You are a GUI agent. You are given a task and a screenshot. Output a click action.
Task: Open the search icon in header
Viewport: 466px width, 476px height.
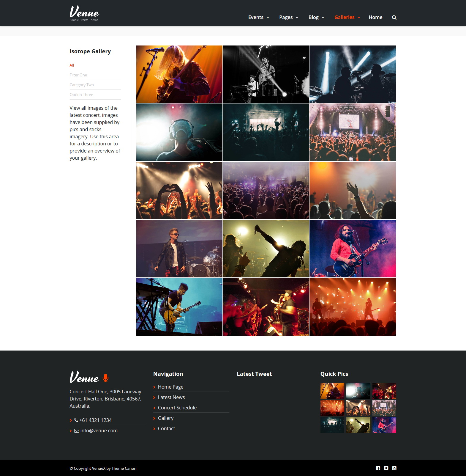click(394, 18)
